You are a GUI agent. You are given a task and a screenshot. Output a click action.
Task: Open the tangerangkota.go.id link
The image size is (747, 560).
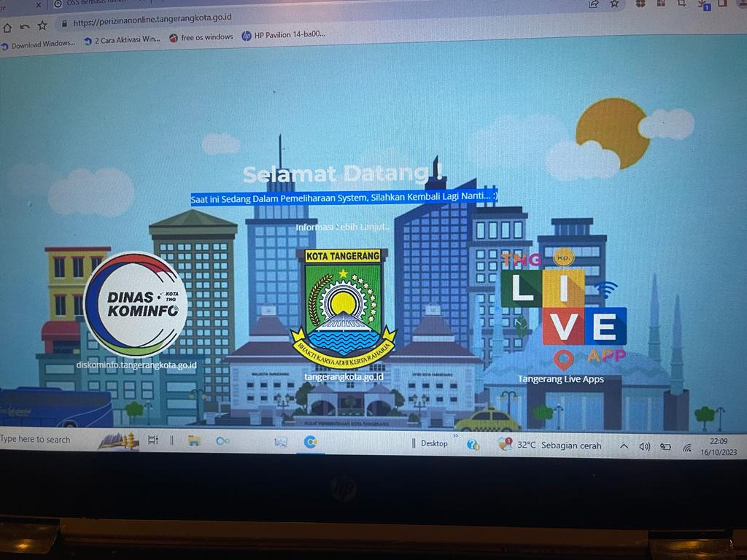344,377
